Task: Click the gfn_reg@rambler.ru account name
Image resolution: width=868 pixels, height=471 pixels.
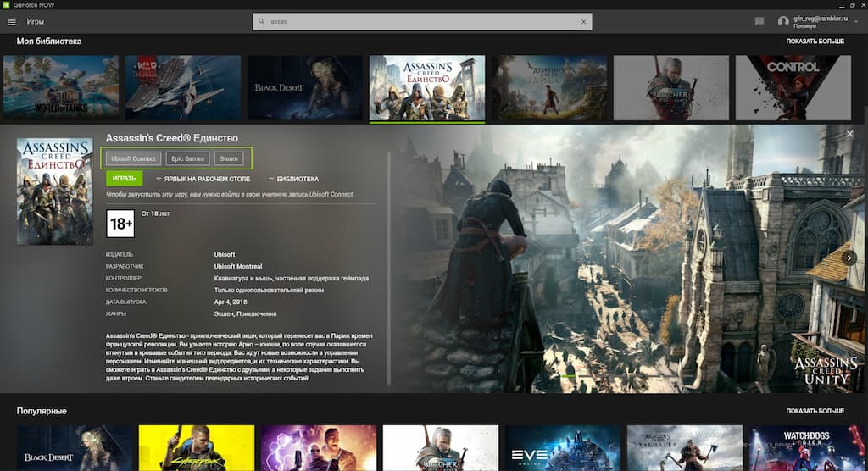Action: tap(821, 19)
